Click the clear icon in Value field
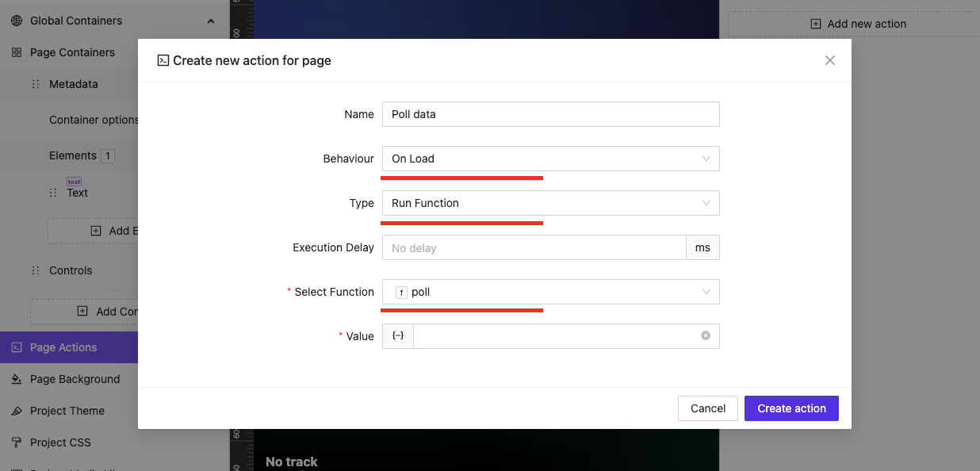Screen dimensions: 980x471 click(706, 335)
